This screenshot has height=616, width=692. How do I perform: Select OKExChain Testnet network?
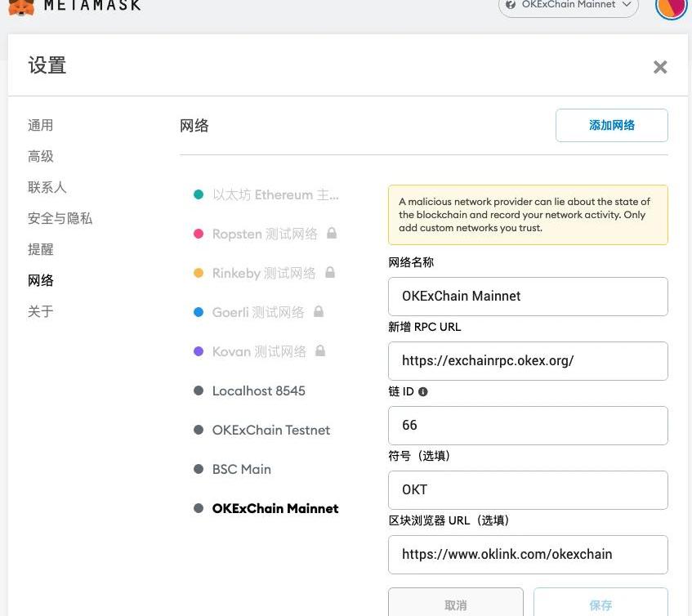[271, 430]
